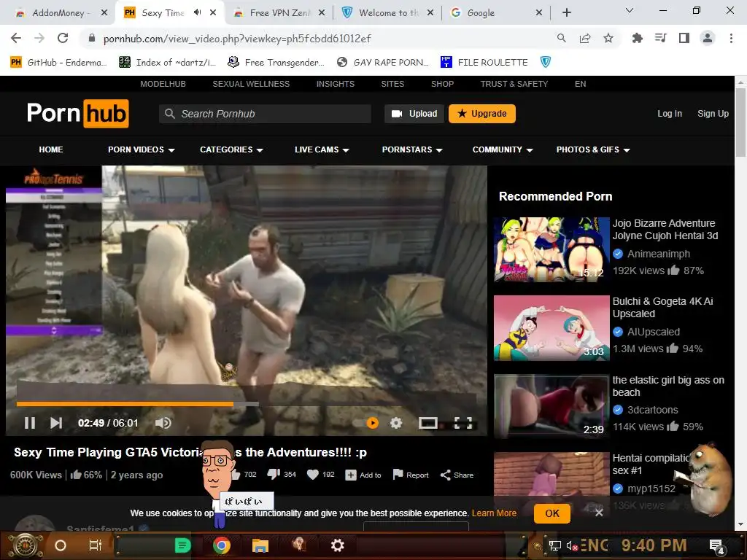The image size is (747, 560).
Task: Click the thumbs-down dislike icon
Action: [x=274, y=474]
